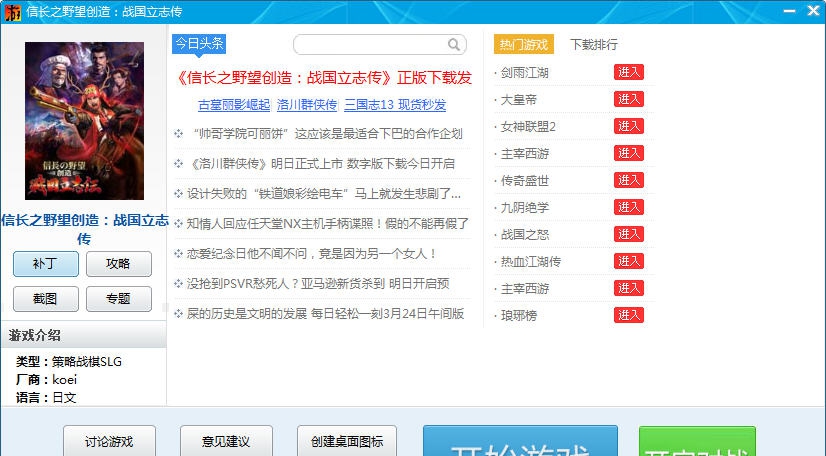Open news 屎的历史是文明的发展
Image resolution: width=826 pixels, height=456 pixels.
pyautogui.click(x=326, y=314)
